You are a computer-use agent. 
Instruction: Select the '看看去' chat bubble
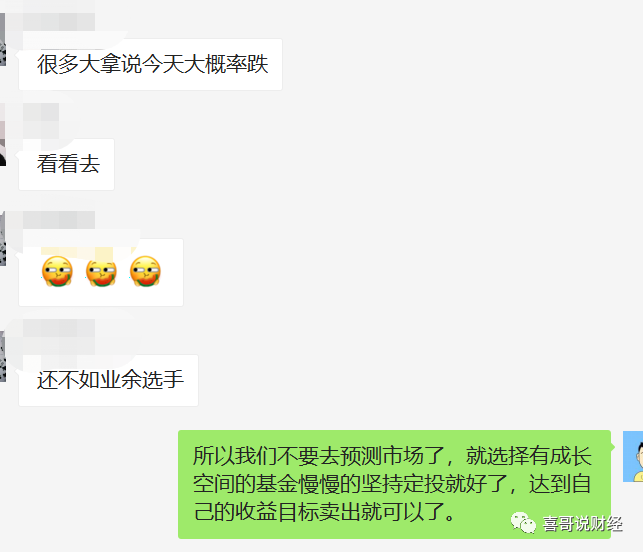pos(66,164)
